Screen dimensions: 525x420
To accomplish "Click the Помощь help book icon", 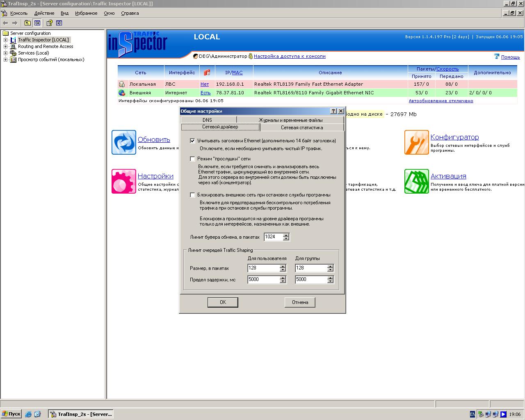I will 497,57.
